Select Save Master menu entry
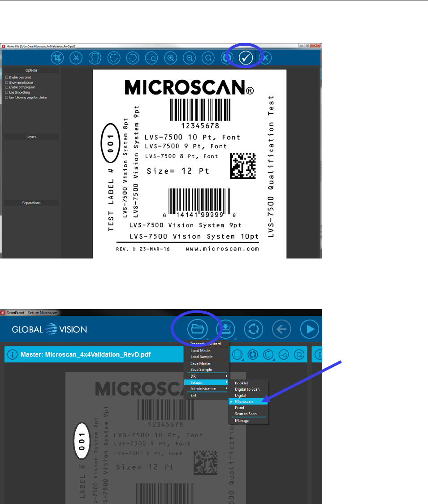The height and width of the screenshot is (504, 428). pos(206,363)
